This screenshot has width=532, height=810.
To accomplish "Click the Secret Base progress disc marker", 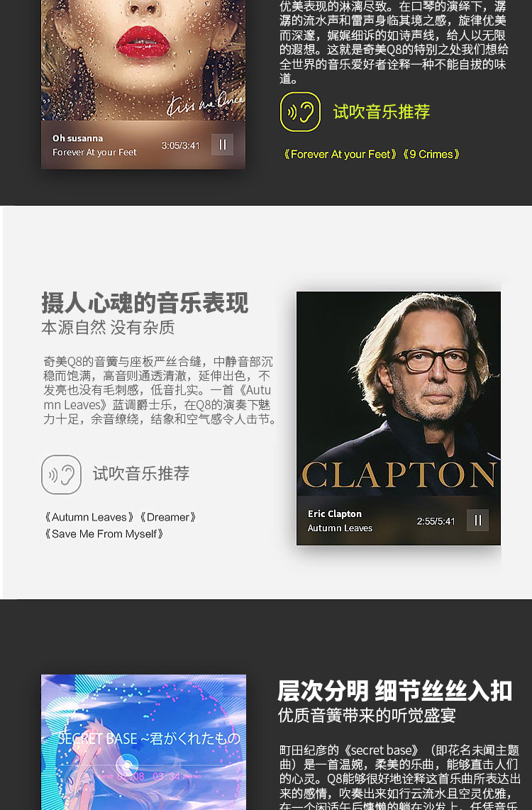I will 126,765.
